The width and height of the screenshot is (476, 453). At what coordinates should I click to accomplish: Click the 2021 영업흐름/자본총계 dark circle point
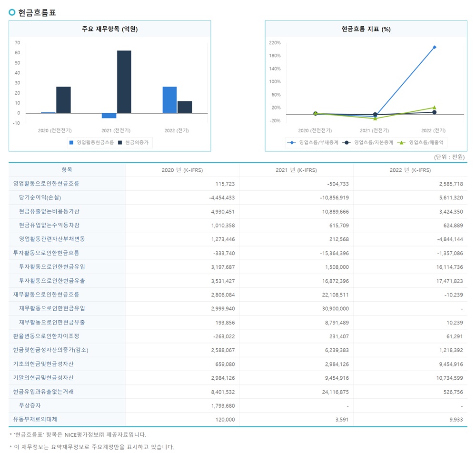point(375,114)
